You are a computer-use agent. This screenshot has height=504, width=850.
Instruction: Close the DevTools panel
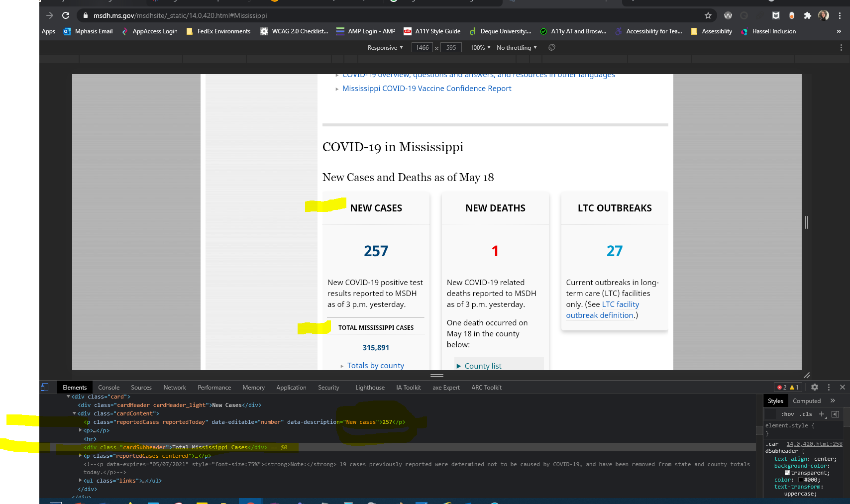[843, 387]
